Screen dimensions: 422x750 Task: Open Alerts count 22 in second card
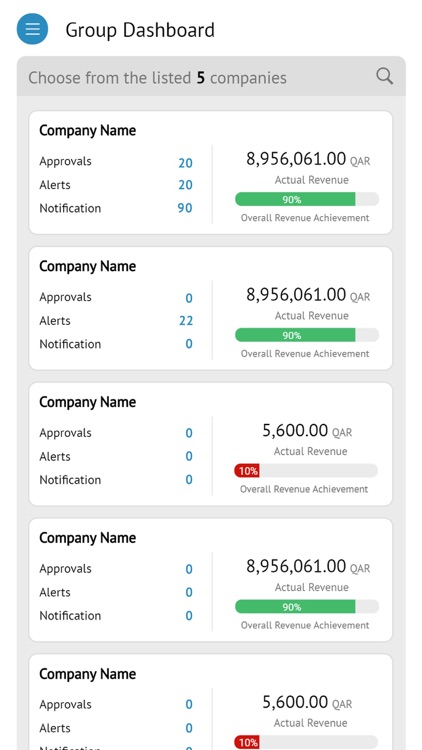[x=186, y=320]
